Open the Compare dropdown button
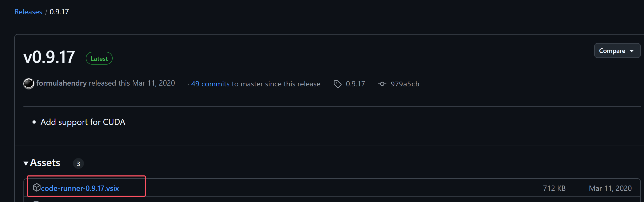The height and width of the screenshot is (202, 644). (617, 50)
